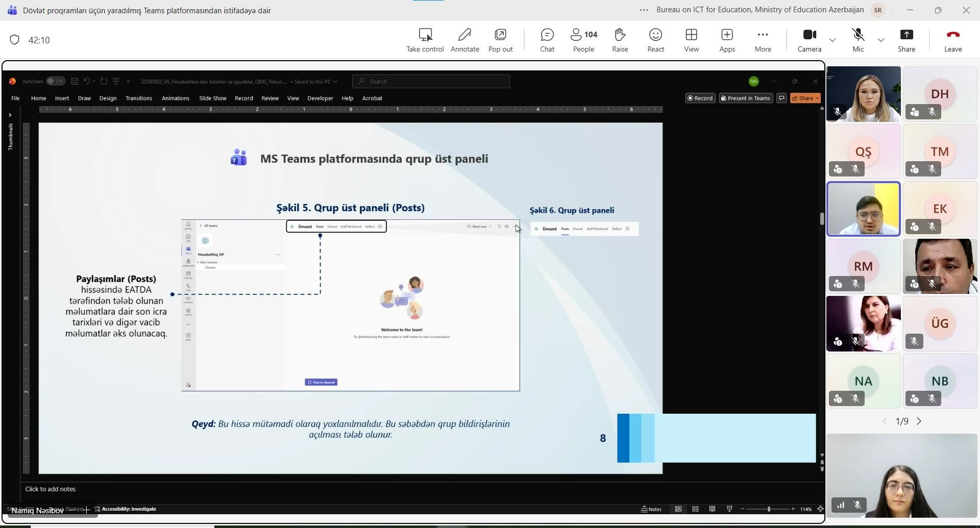Leave the meeting
980x528 pixels.
click(x=953, y=40)
